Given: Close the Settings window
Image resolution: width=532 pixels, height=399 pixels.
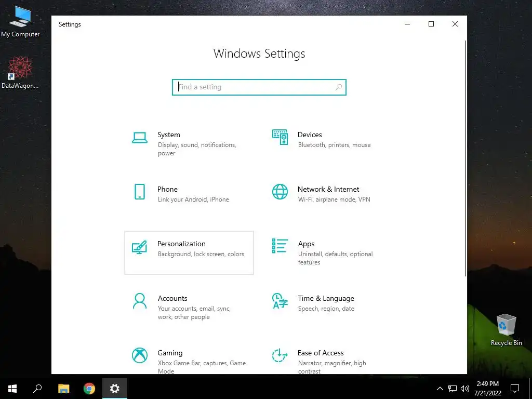Looking at the screenshot, I should point(455,24).
